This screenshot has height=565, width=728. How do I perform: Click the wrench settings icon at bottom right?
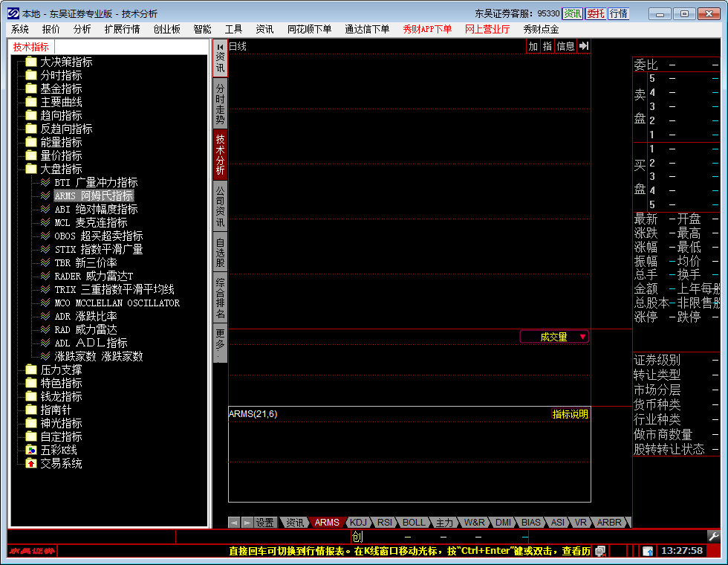713,536
